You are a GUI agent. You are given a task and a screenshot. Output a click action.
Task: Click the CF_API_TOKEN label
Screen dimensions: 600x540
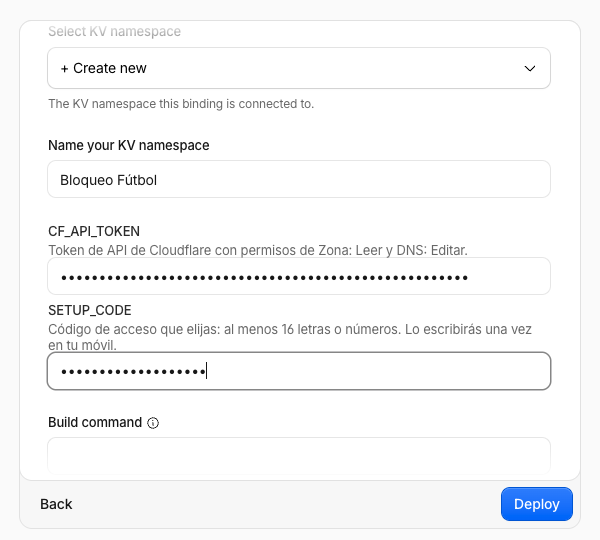point(94,231)
